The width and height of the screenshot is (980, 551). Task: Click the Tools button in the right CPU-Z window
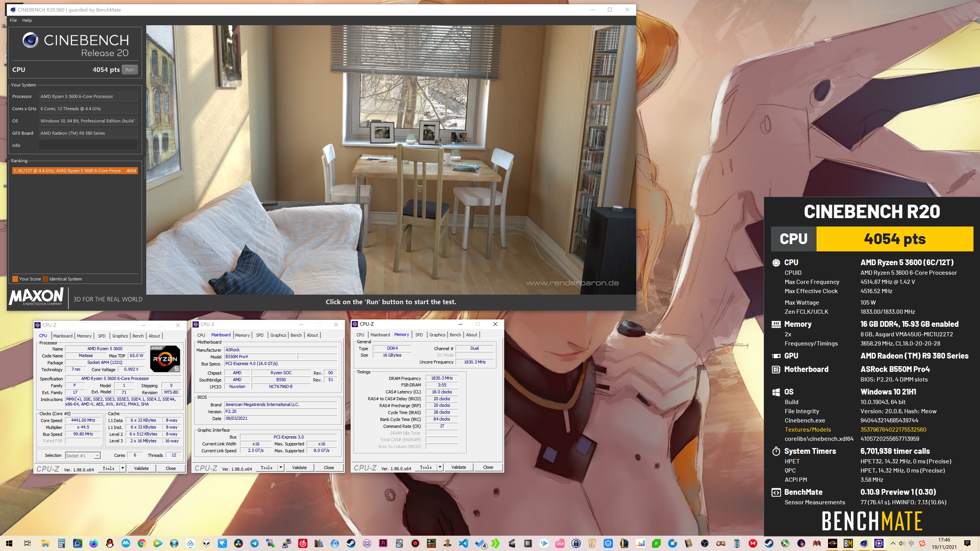point(426,467)
